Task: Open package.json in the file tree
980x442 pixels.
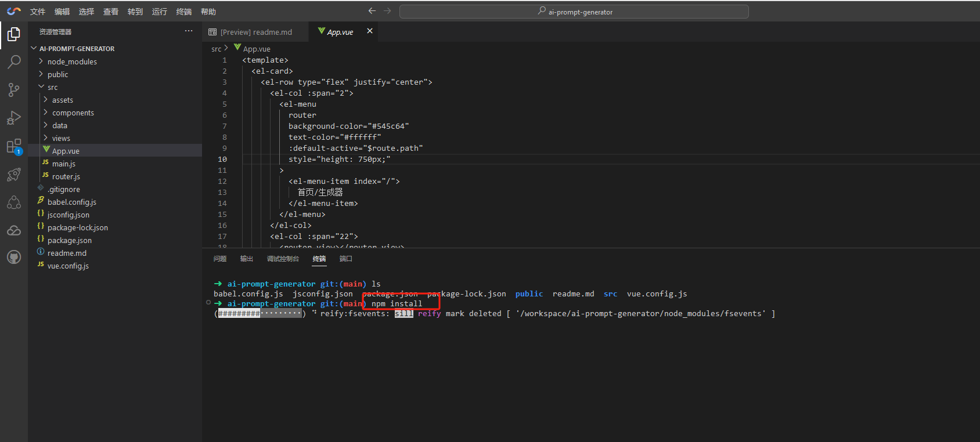Action: pyautogui.click(x=115, y=240)
